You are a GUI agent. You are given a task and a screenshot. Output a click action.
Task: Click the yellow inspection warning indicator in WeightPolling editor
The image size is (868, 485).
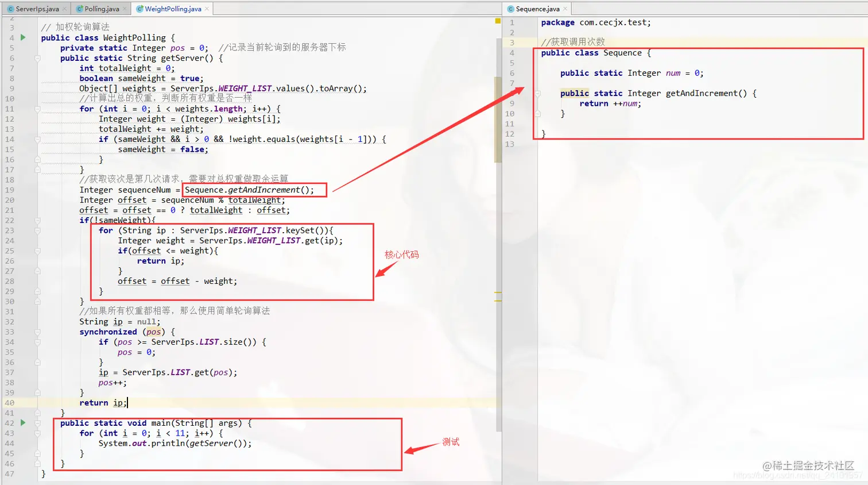pos(498,21)
